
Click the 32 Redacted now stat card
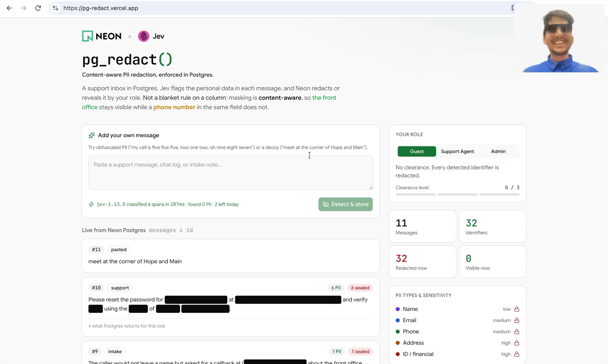[x=422, y=262]
